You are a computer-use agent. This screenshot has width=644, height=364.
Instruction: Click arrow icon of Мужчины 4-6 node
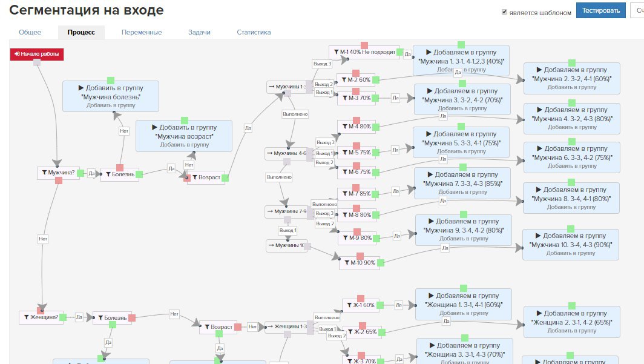270,153
